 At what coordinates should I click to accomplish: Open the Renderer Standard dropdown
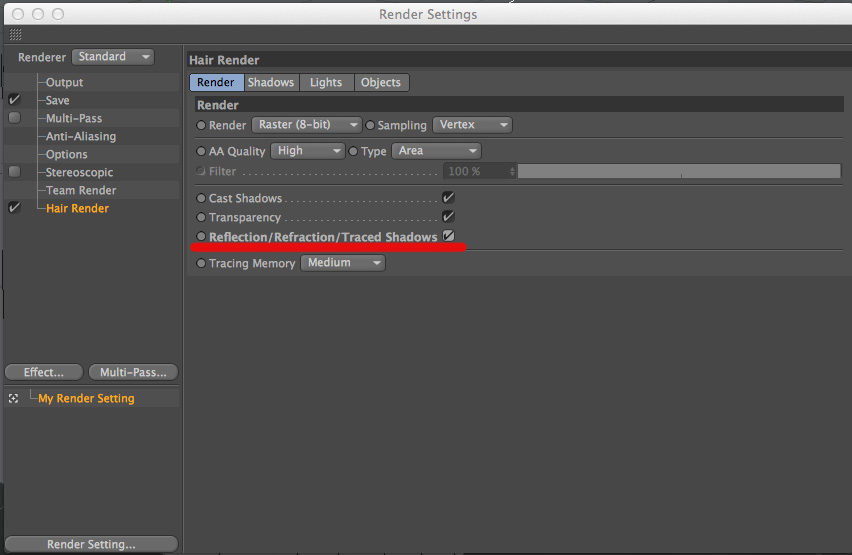112,57
